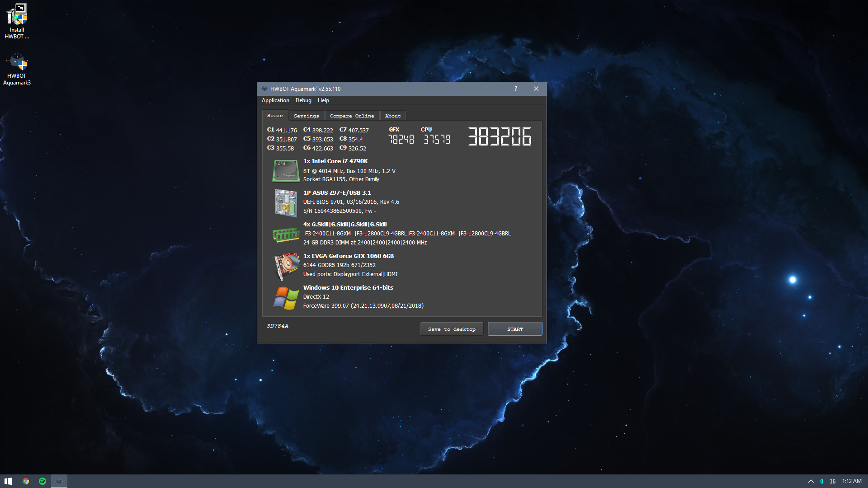Open the Install HWBOT desktop shortcut
Screen dimensions: 868x488
click(17, 21)
